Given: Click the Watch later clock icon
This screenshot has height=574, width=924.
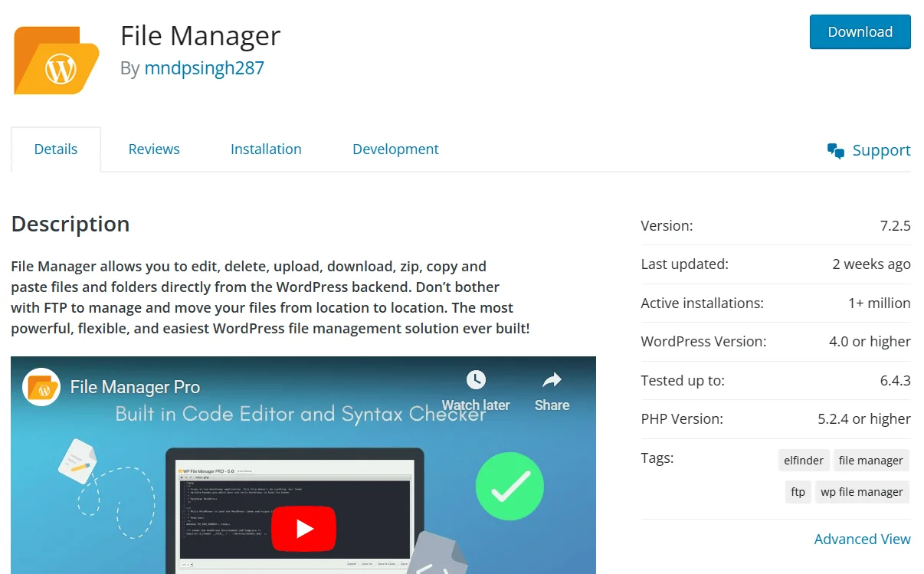Looking at the screenshot, I should 476,379.
